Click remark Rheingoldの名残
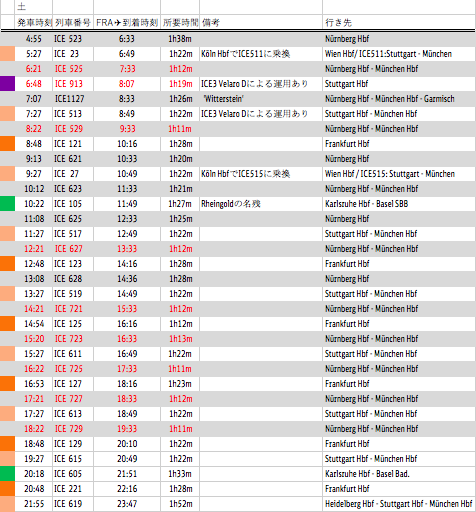 [230, 204]
